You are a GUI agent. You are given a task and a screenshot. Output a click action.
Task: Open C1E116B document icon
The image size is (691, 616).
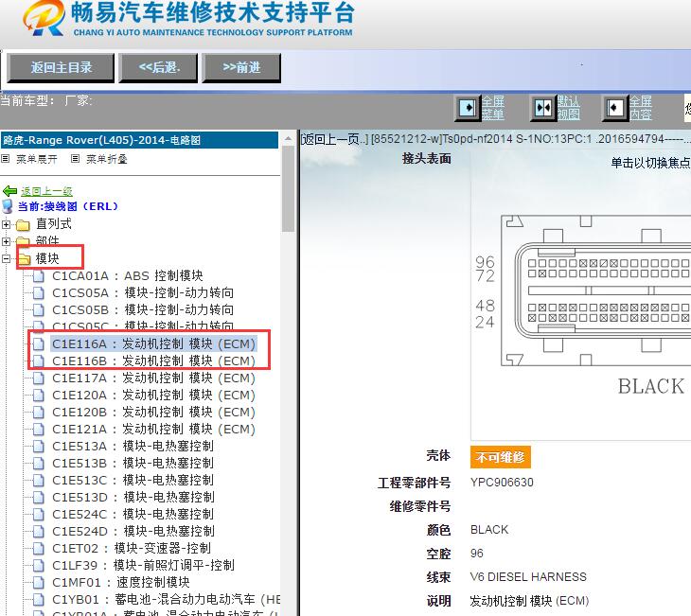(39, 361)
